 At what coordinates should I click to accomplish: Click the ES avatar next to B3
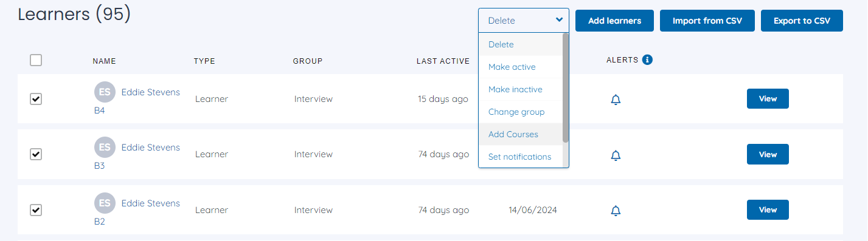105,147
